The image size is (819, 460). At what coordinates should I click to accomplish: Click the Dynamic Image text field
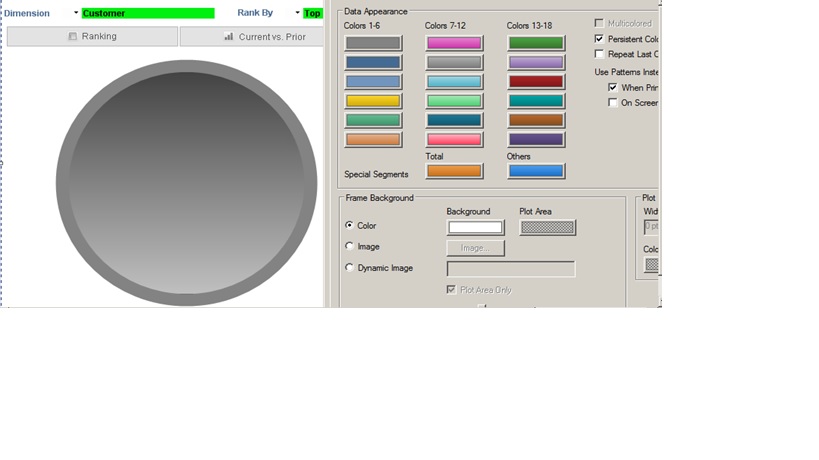click(511, 269)
